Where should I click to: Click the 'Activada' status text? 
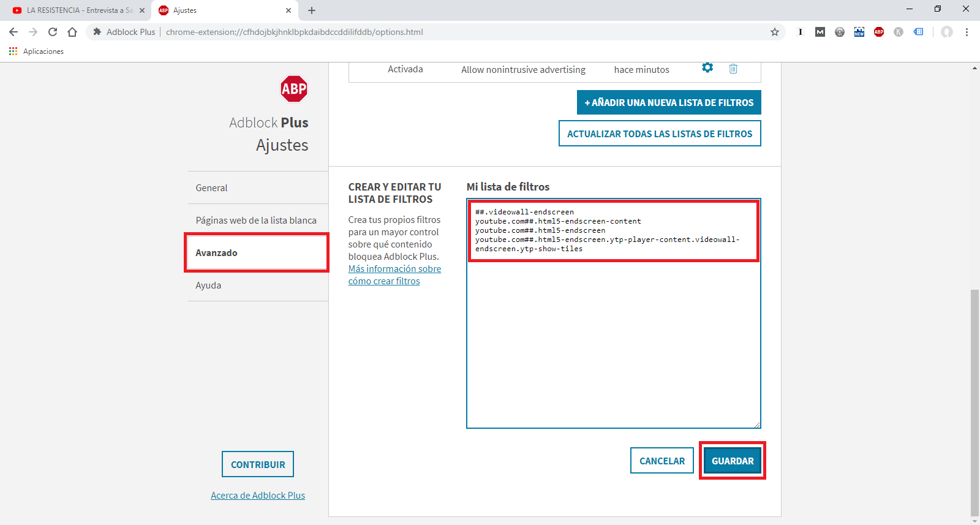[x=405, y=69]
